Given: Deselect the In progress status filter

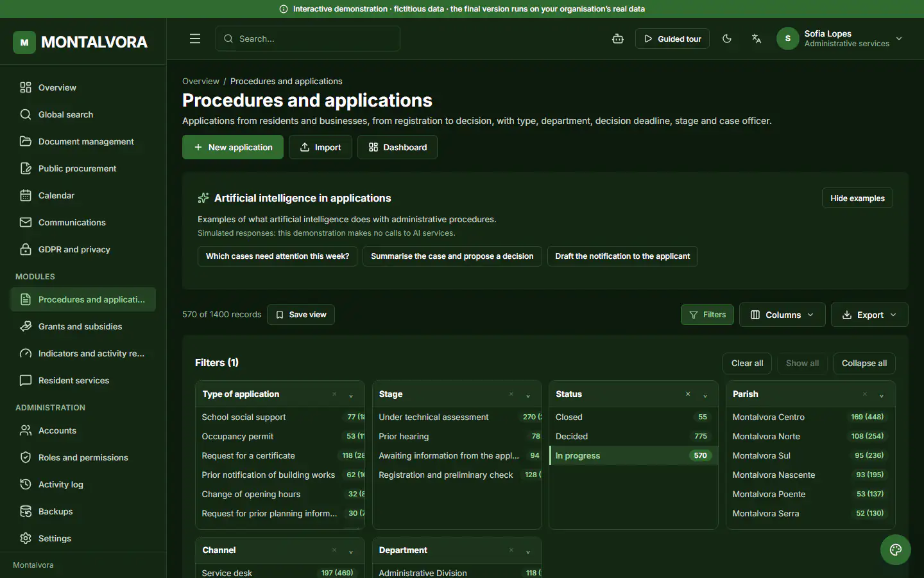Looking at the screenshot, I should [633, 456].
